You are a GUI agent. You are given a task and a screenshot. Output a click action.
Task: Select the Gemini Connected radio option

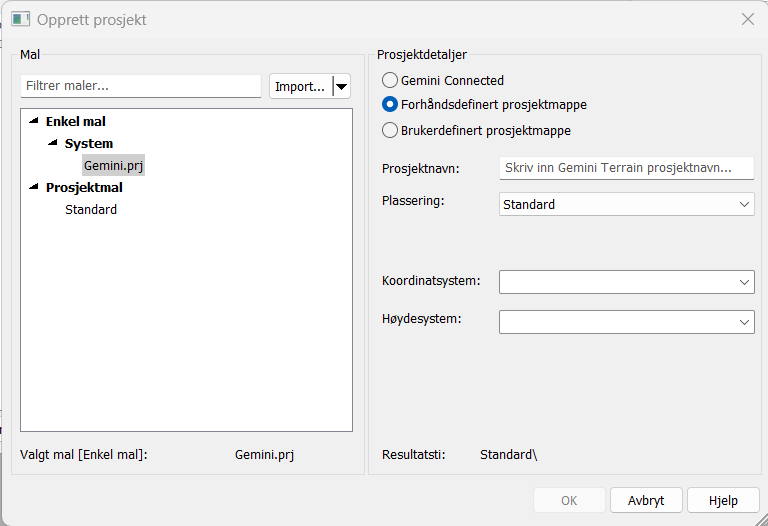click(390, 80)
